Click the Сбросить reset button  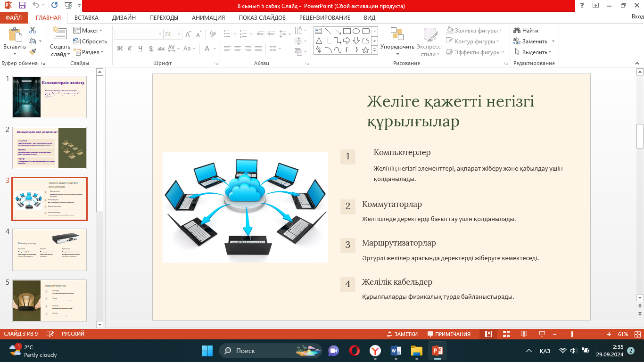[x=90, y=41]
